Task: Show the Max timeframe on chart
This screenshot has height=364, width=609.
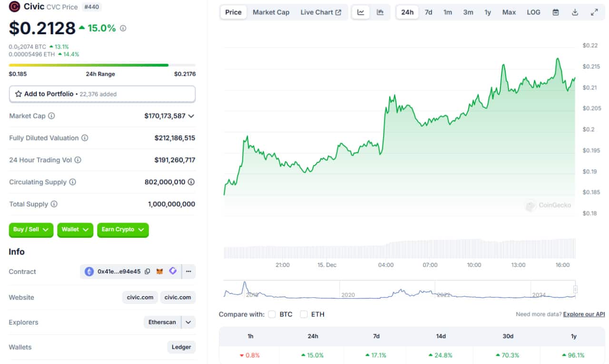Action: pyautogui.click(x=509, y=12)
